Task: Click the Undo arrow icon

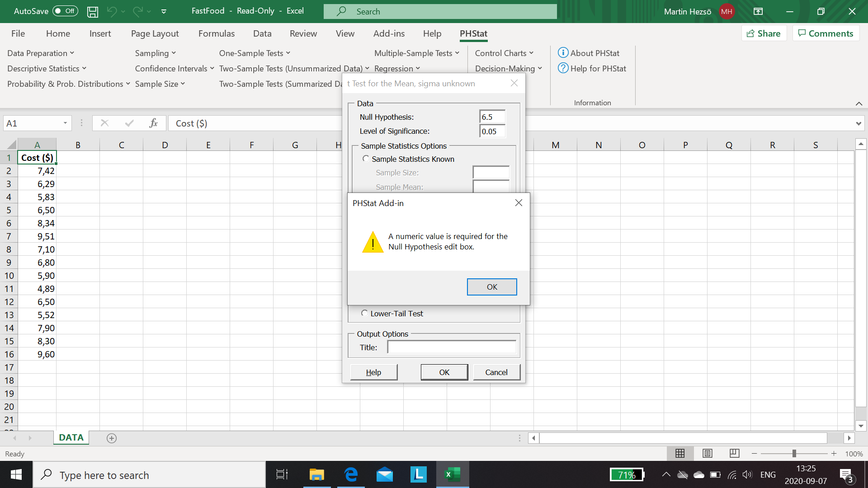Action: [112, 11]
